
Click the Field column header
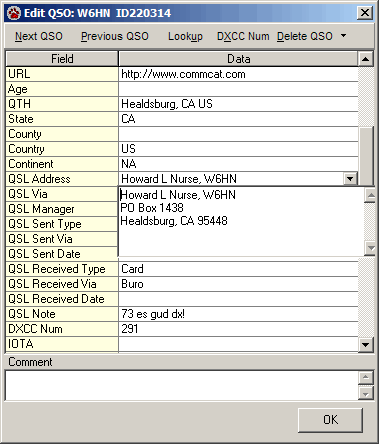pos(62,59)
